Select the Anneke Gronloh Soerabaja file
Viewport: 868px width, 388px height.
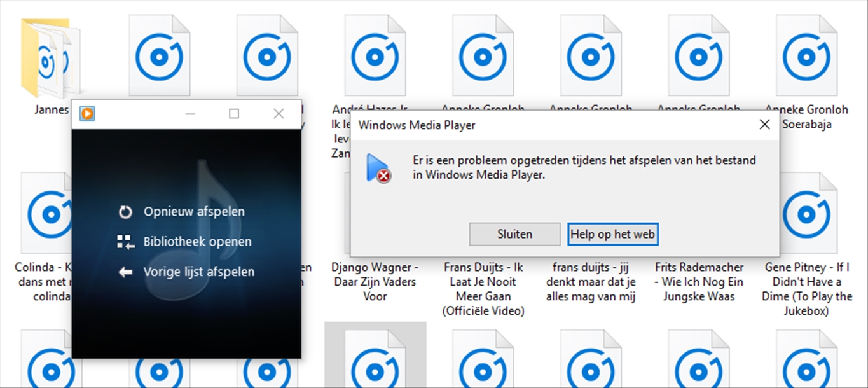[807, 70]
